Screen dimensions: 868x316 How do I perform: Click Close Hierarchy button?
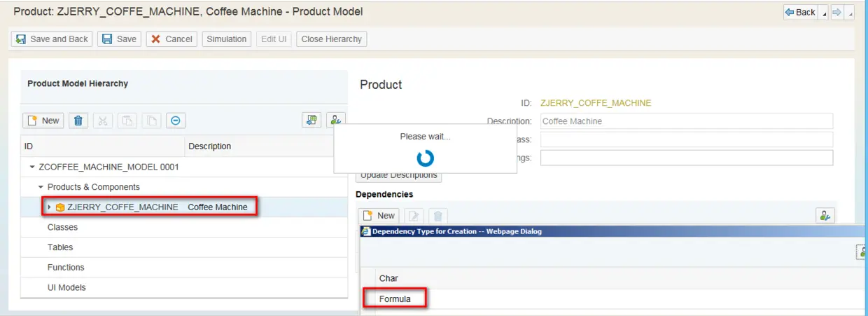tap(331, 39)
